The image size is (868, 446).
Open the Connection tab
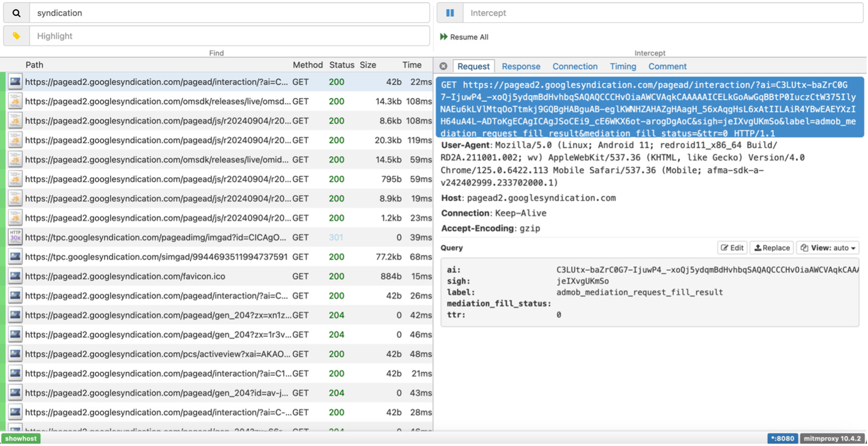(574, 66)
